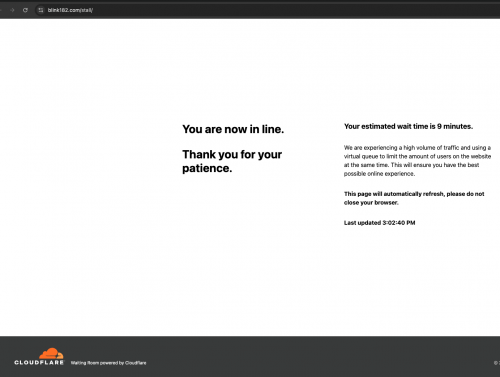The width and height of the screenshot is (500, 377).
Task: Click 'Waiting Room powered by Cloudflare' text
Action: pos(108,363)
